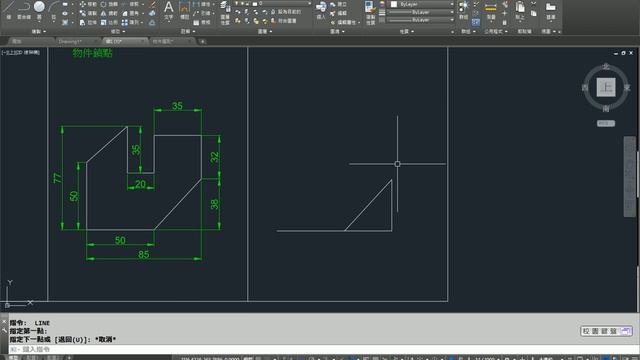The image size is (640, 360).
Task: Click the Dimension (標註) tool
Action: click(x=184, y=11)
